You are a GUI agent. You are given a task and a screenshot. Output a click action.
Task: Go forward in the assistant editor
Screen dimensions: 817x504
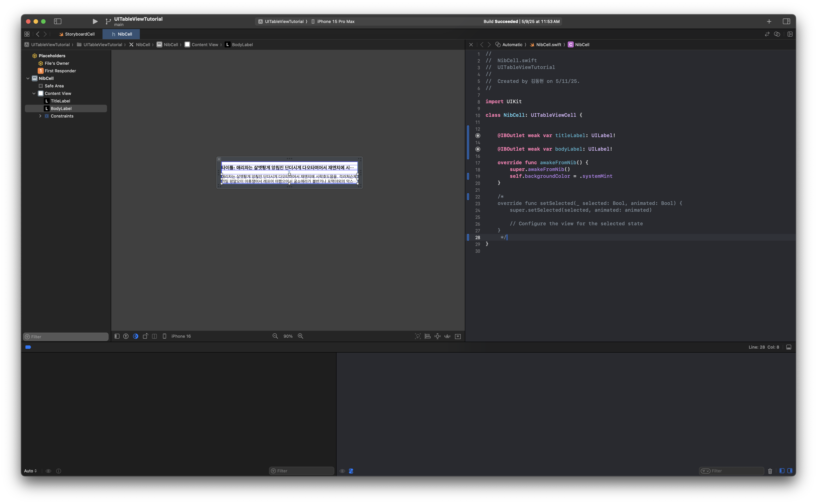489,45
